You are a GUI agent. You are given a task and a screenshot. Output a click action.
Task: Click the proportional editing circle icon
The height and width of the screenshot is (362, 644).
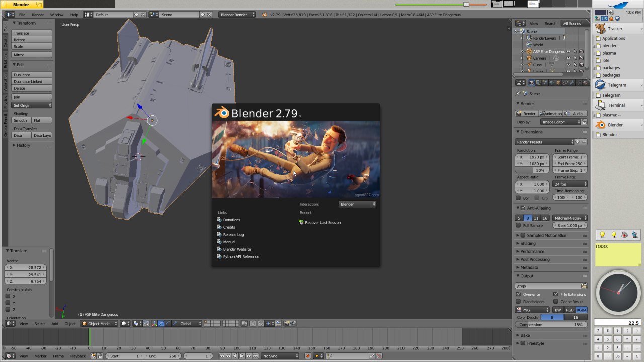coord(253,323)
